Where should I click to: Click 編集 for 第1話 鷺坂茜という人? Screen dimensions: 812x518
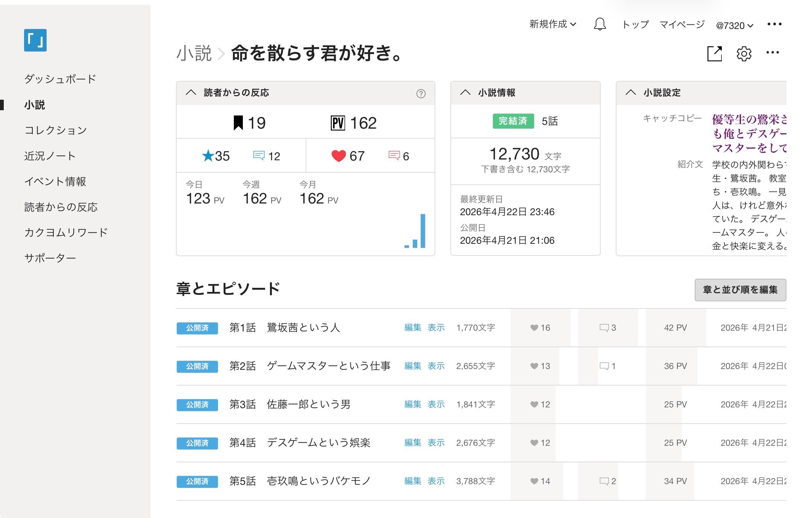pyautogui.click(x=413, y=328)
